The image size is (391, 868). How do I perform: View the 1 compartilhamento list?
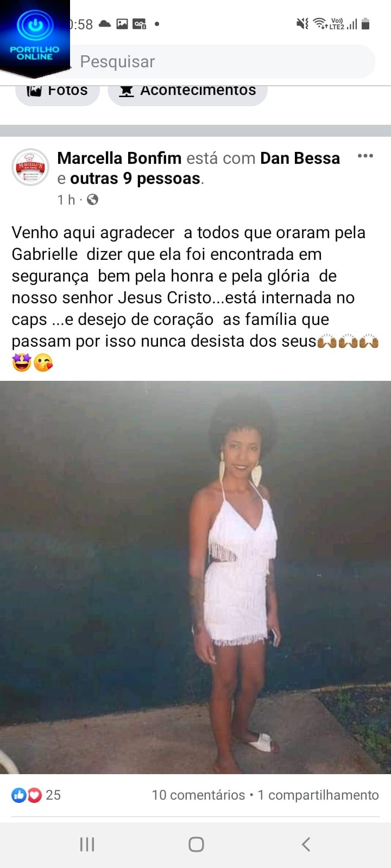click(318, 795)
